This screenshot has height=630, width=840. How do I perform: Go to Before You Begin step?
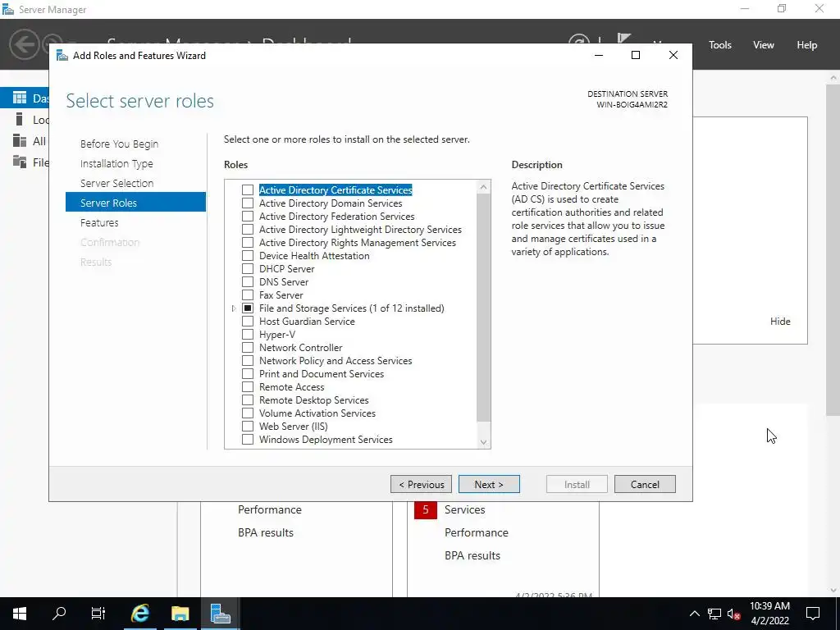coord(119,144)
